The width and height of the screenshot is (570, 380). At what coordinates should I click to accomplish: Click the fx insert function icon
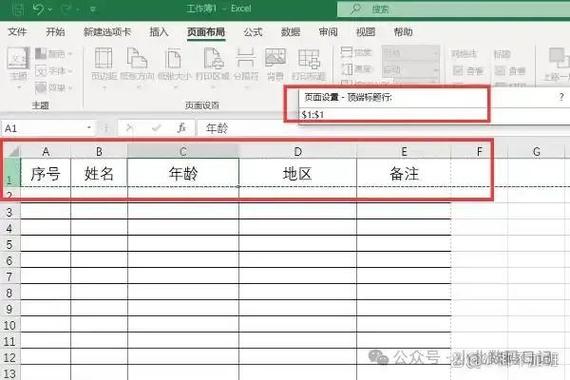click(x=181, y=128)
